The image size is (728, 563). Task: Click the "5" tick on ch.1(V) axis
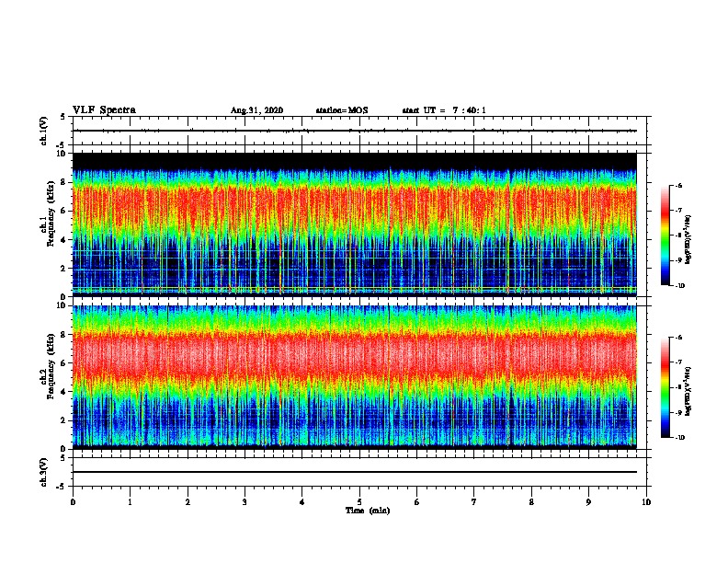point(63,117)
